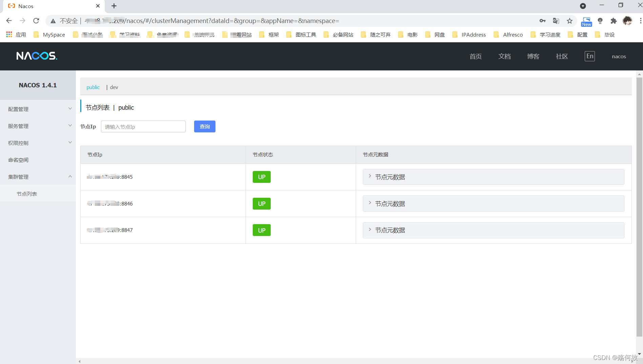Switch to the dev namespace
The height and width of the screenshot is (364, 643).
pos(114,87)
